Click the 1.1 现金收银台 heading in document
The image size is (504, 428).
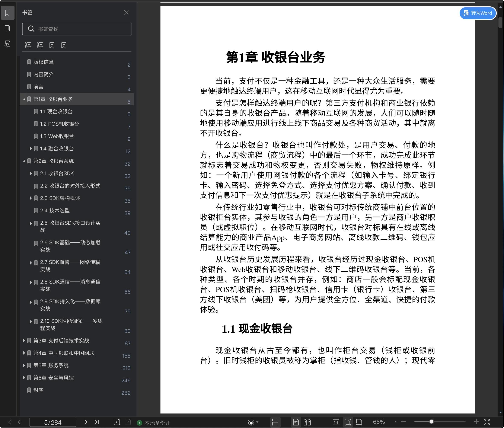pos(257,329)
